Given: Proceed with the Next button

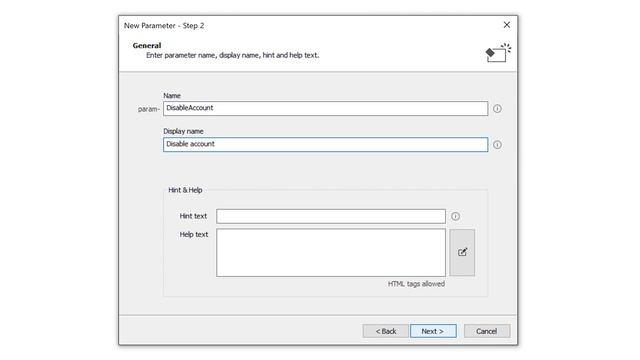Looking at the screenshot, I should [433, 331].
